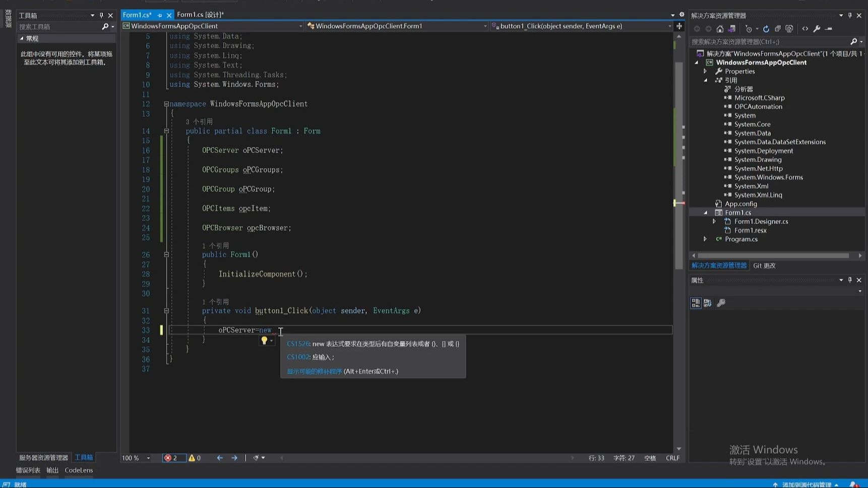The width and height of the screenshot is (868, 488).
Task: Click the 搜索工具箱 search field
Action: click(x=58, y=27)
